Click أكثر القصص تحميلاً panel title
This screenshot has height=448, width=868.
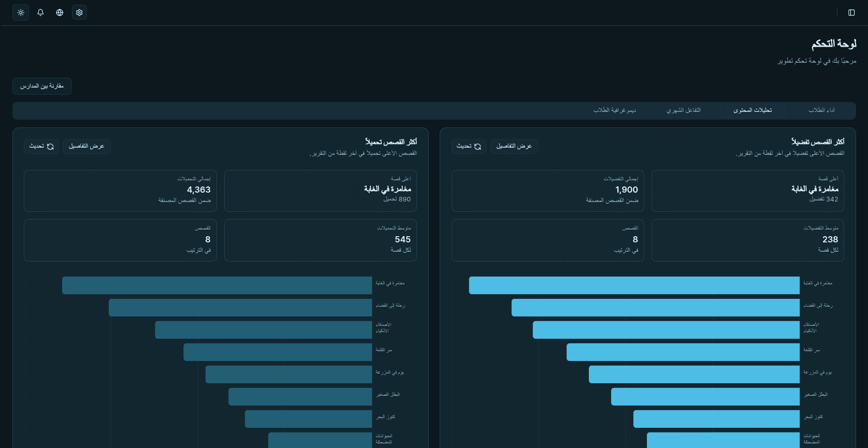391,142
